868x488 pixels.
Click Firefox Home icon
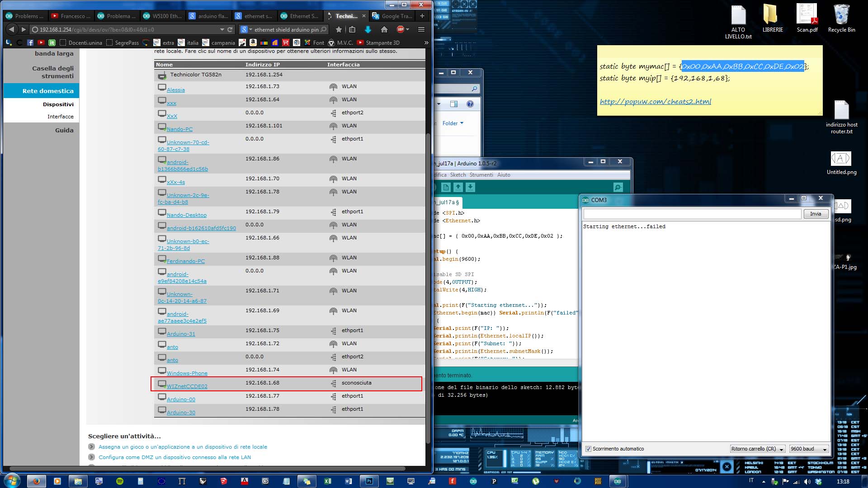(x=384, y=29)
